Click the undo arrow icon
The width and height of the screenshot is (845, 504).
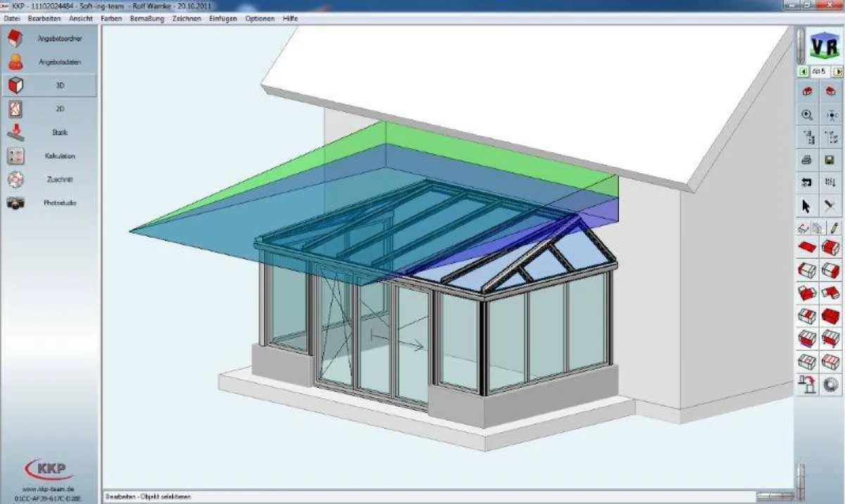pos(807,182)
